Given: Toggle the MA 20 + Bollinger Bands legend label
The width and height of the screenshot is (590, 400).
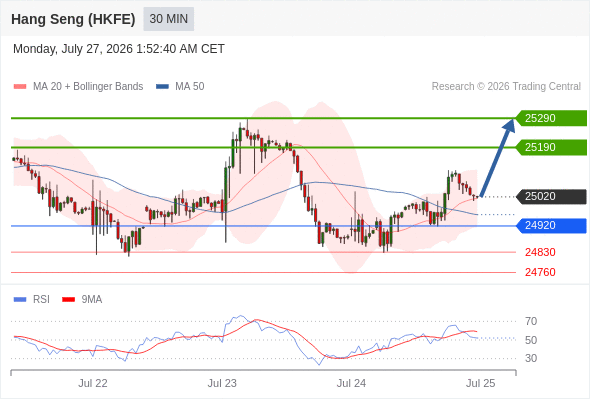Looking at the screenshot, I should pyautogui.click(x=88, y=87).
